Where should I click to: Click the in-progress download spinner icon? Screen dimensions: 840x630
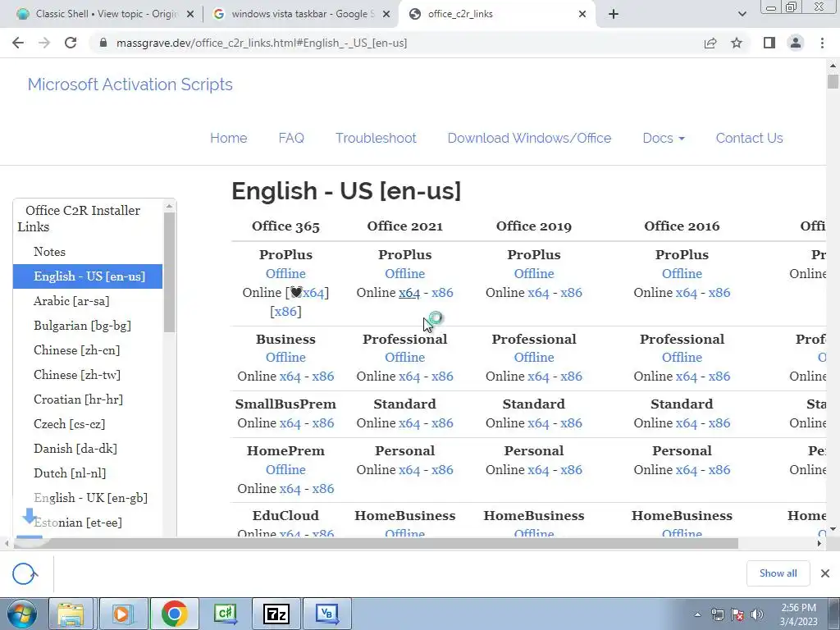25,573
